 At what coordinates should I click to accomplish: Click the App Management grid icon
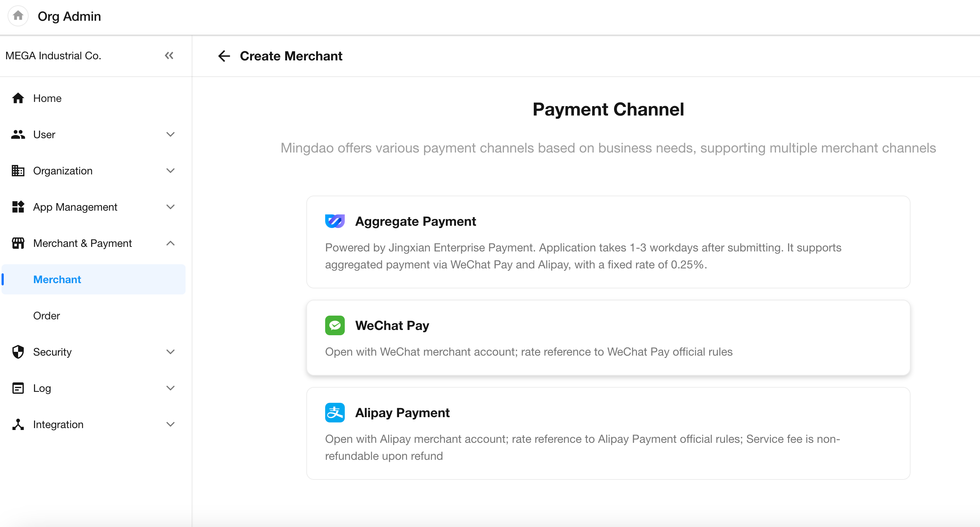coord(18,207)
